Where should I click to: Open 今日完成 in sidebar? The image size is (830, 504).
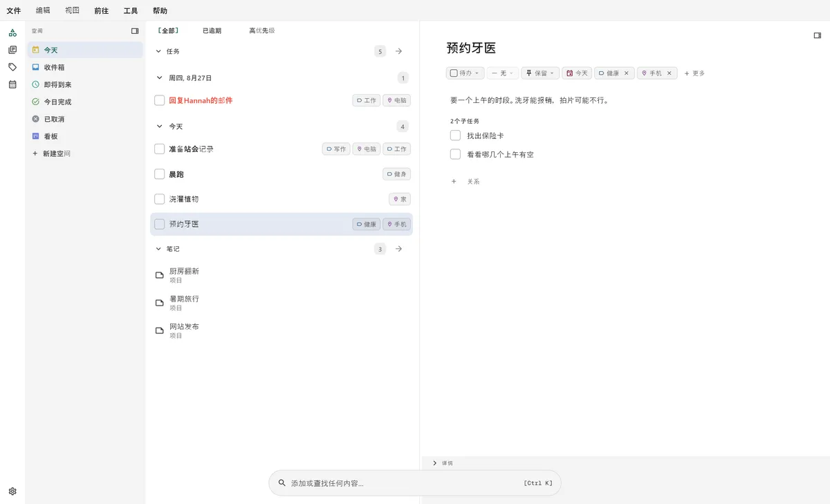click(x=85, y=102)
